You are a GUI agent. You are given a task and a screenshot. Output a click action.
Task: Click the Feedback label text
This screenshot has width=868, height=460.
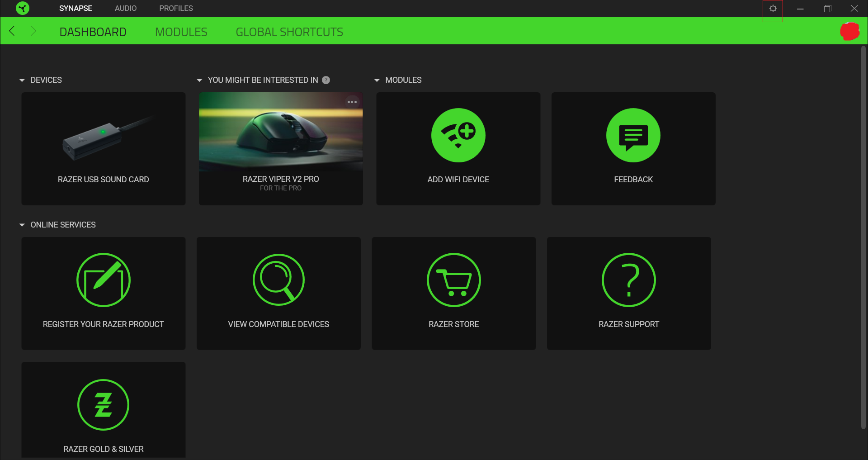(x=633, y=180)
